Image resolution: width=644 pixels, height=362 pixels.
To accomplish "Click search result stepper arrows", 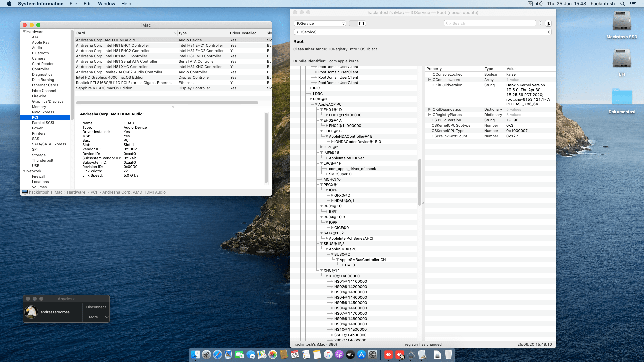I will [540, 23].
